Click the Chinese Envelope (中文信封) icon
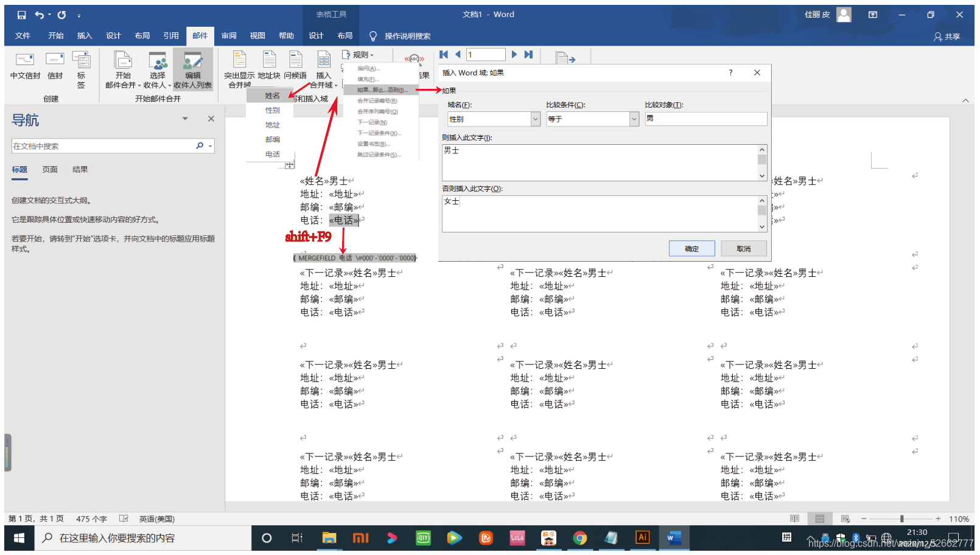The height and width of the screenshot is (555, 980). (25, 66)
